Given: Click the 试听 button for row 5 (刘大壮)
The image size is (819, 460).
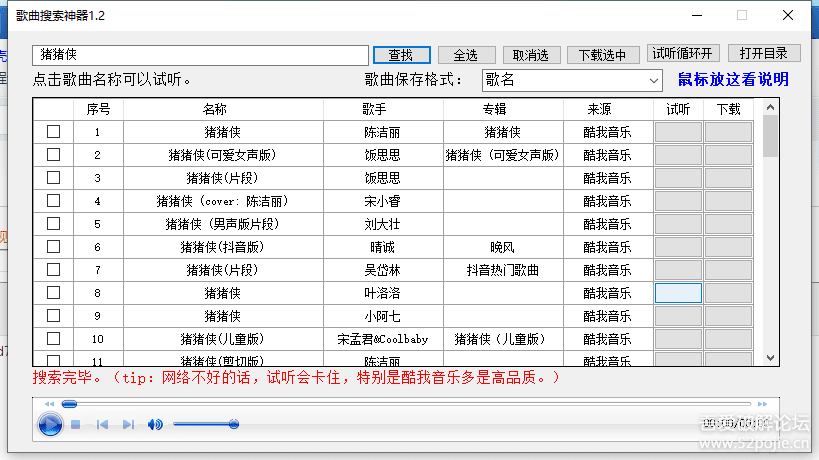Looking at the screenshot, I should (678, 224).
